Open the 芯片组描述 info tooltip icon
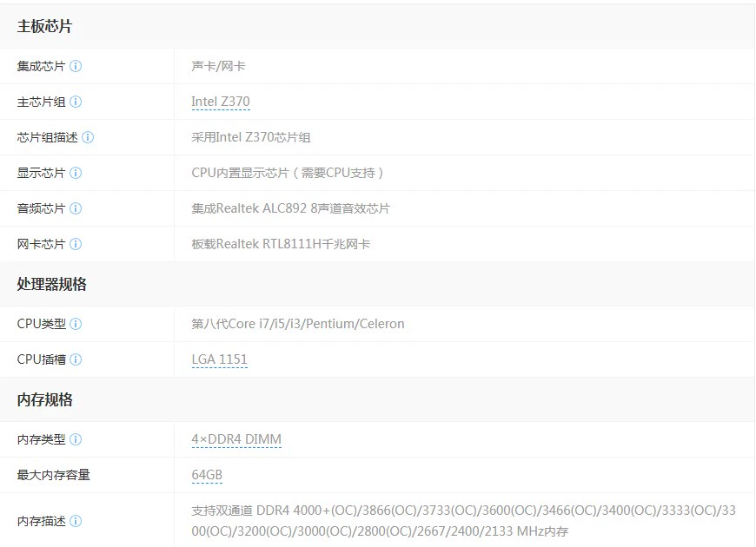Image resolution: width=756 pixels, height=547 pixels. pos(88,137)
